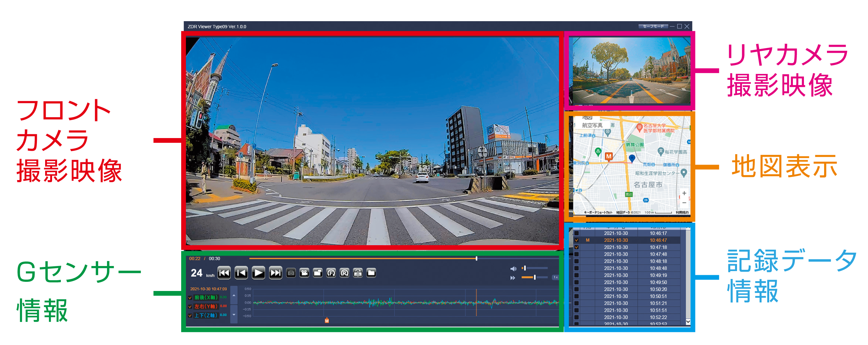The image size is (868, 345).
Task: Switch to rear camera (R) view
Action: 344,273
